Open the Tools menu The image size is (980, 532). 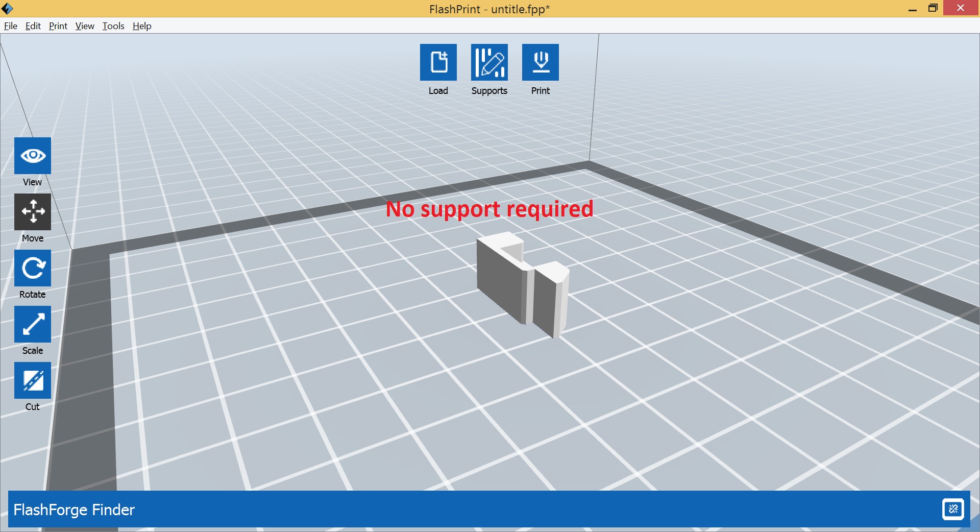(113, 26)
